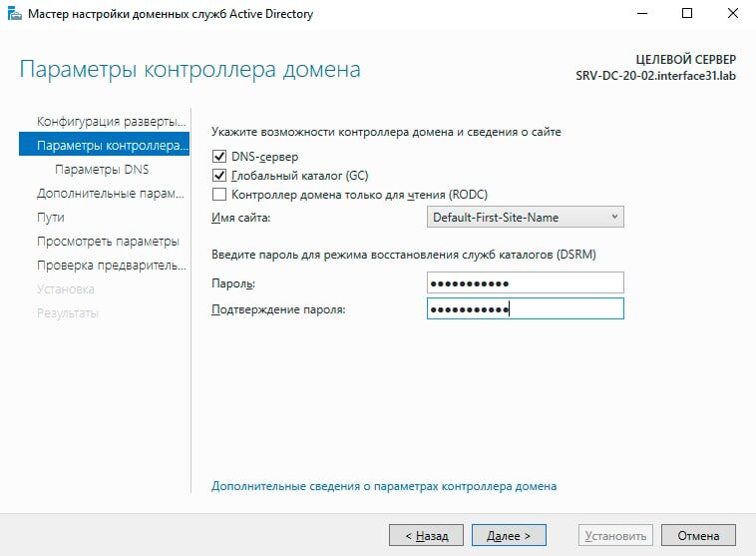Select the Пути step

51,218
